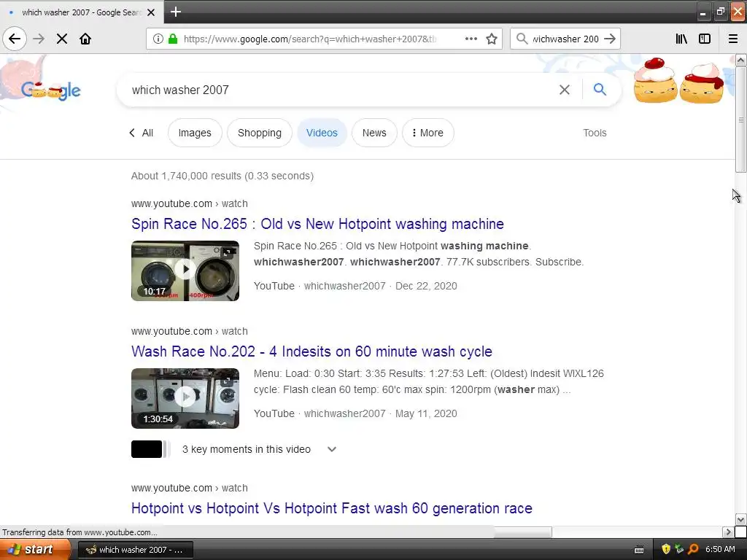Bookmark this page with the star icon
This screenshot has height=560, width=747.
492,39
